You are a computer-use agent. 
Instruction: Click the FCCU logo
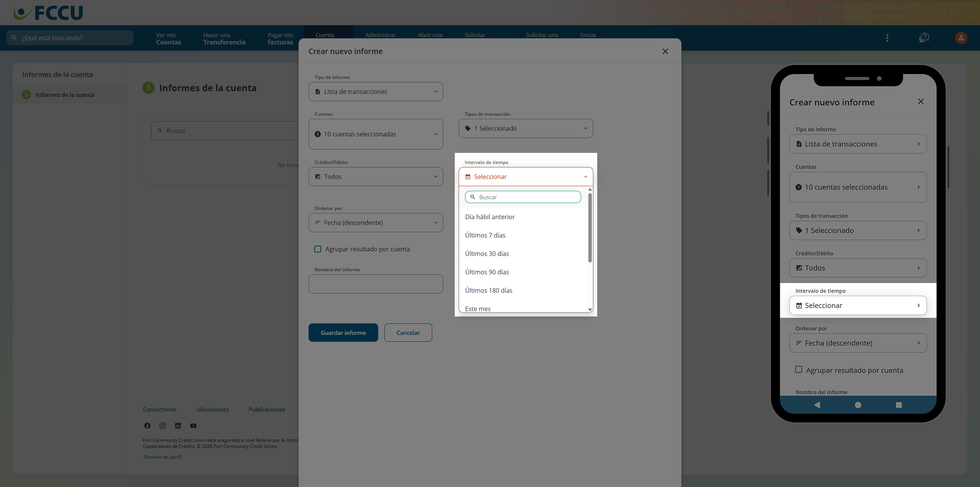pos(48,13)
